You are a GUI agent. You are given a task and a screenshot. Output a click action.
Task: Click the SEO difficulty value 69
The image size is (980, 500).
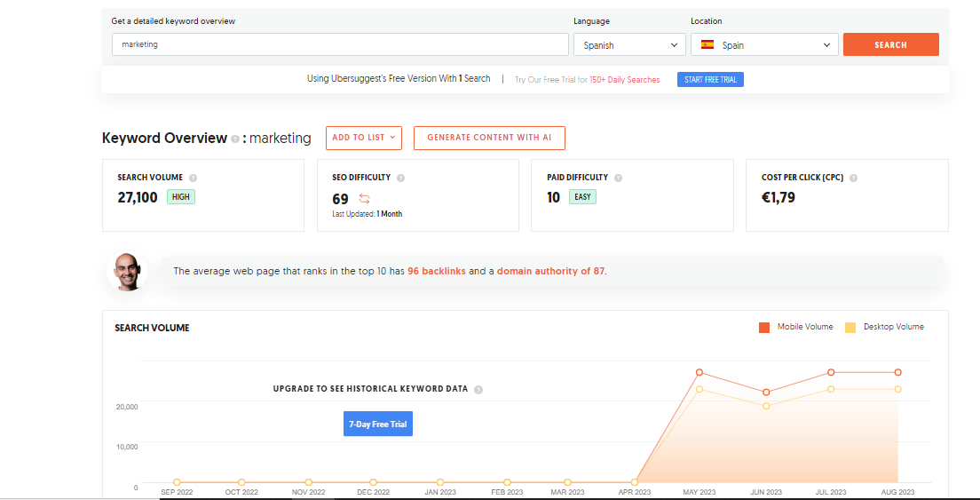coord(341,199)
